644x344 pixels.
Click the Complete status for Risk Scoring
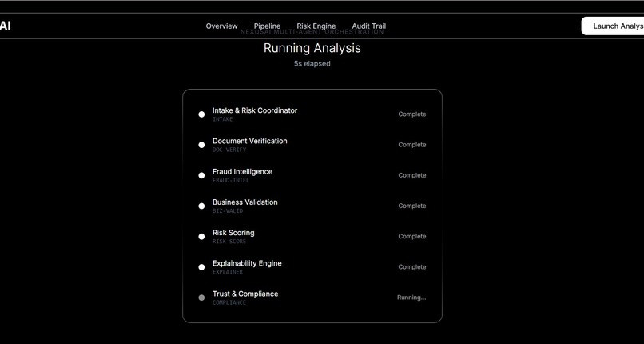click(412, 236)
